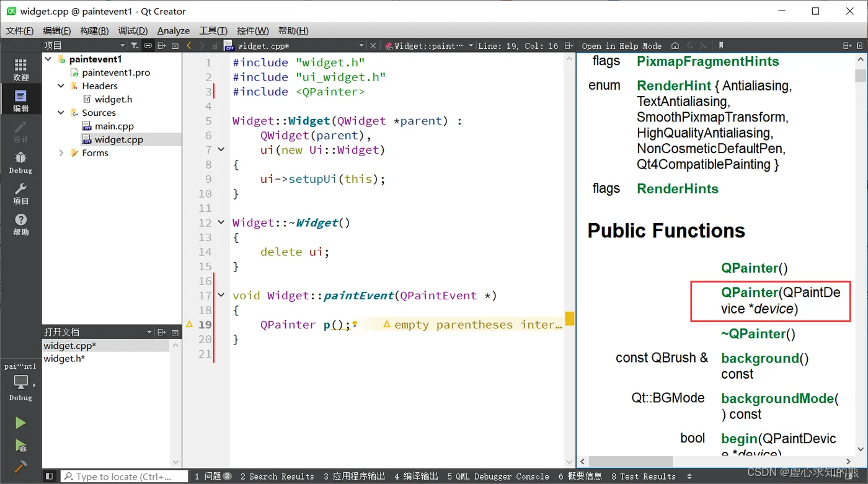Expand the Forms folder
The width and height of the screenshot is (868, 484).
pos(61,153)
